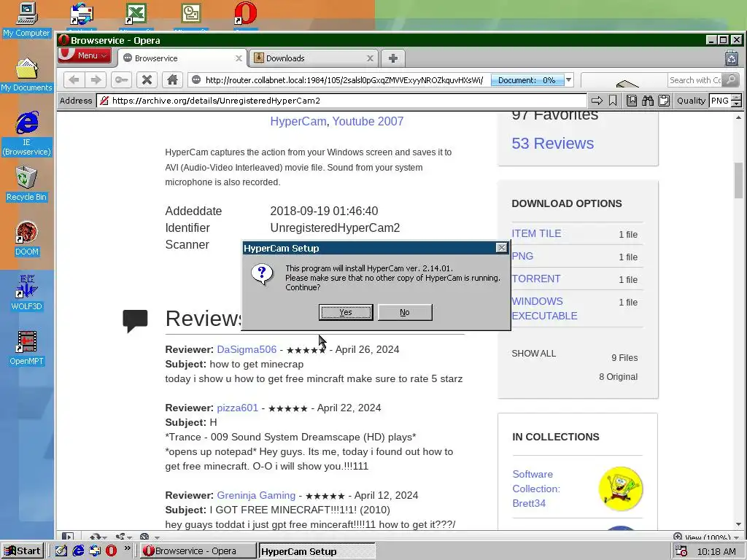
Task: Select Browservice - Opera taskbar button
Action: point(198,551)
